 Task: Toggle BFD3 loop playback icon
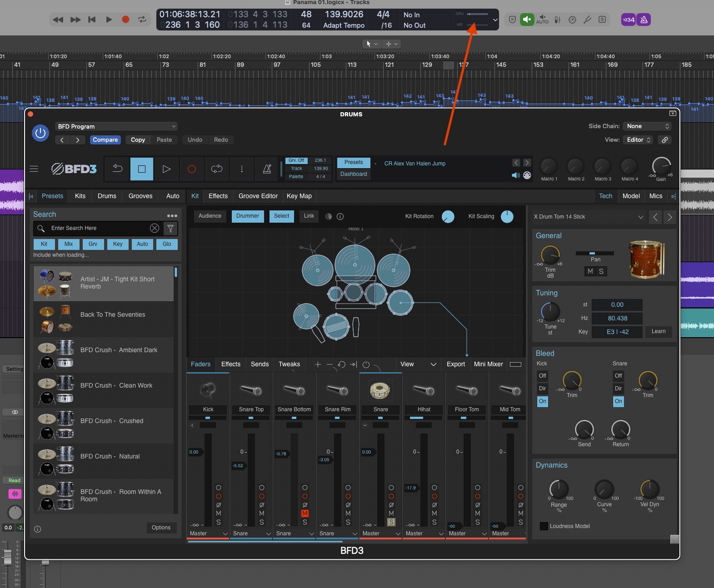(217, 169)
